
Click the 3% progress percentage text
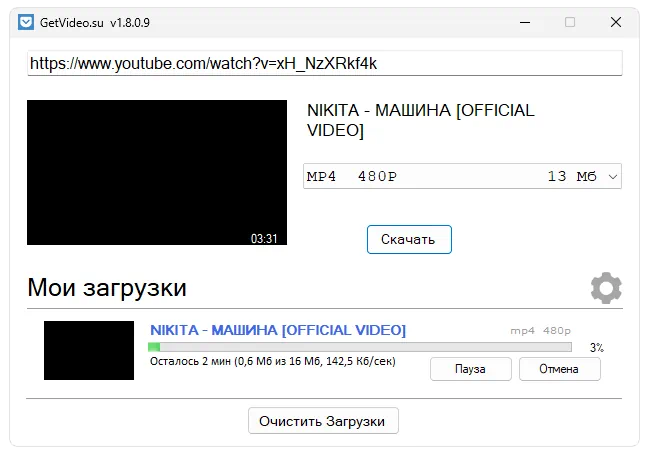[597, 347]
